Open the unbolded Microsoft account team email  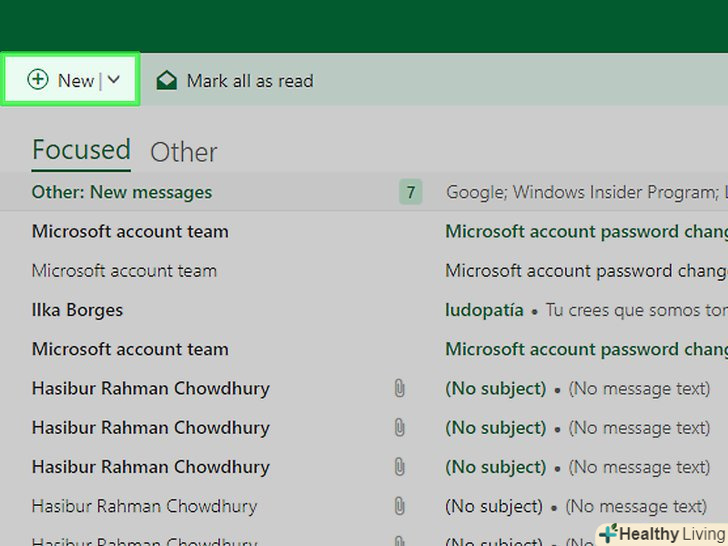(x=124, y=270)
